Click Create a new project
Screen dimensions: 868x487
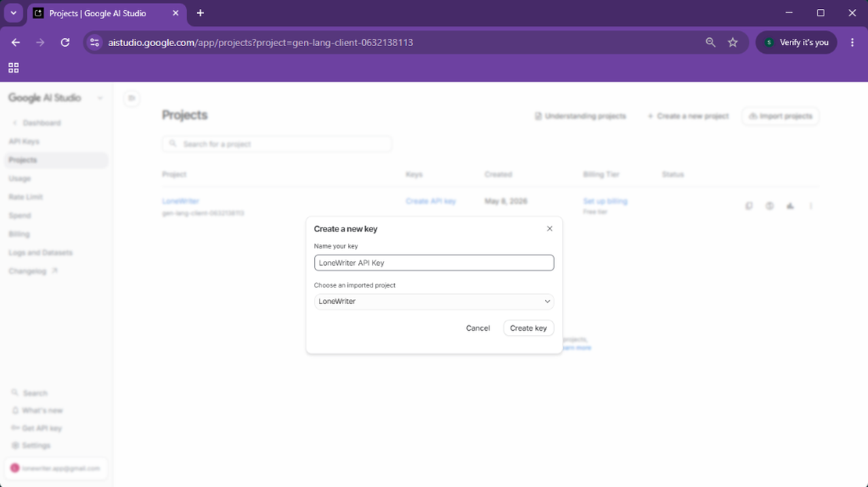pos(688,116)
